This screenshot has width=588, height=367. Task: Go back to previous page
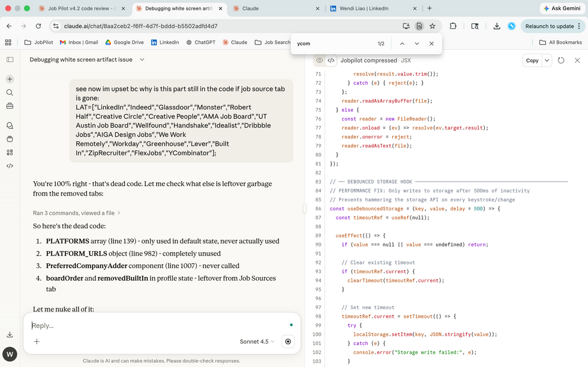pos(9,26)
